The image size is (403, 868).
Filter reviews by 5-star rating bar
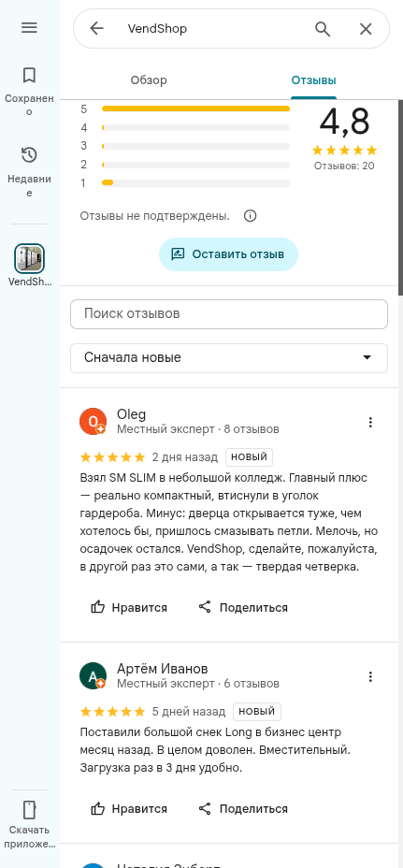185,109
